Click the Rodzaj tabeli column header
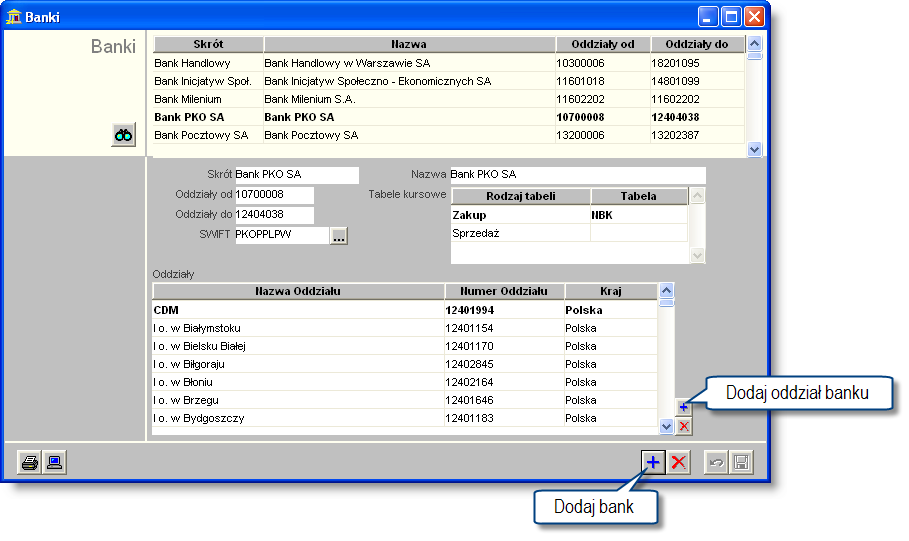Viewport: 909px width, 541px height. click(521, 196)
